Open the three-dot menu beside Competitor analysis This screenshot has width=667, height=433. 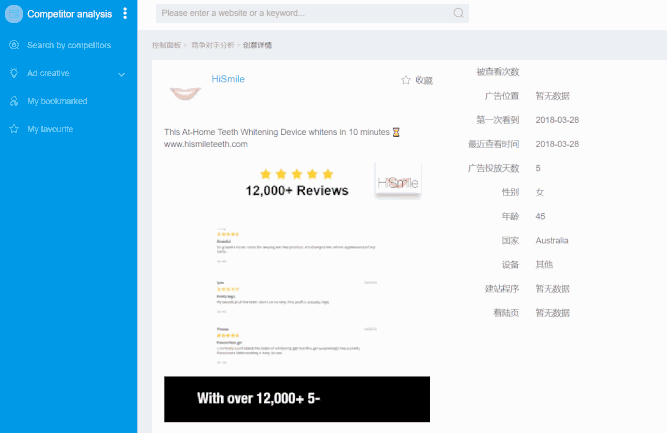125,13
